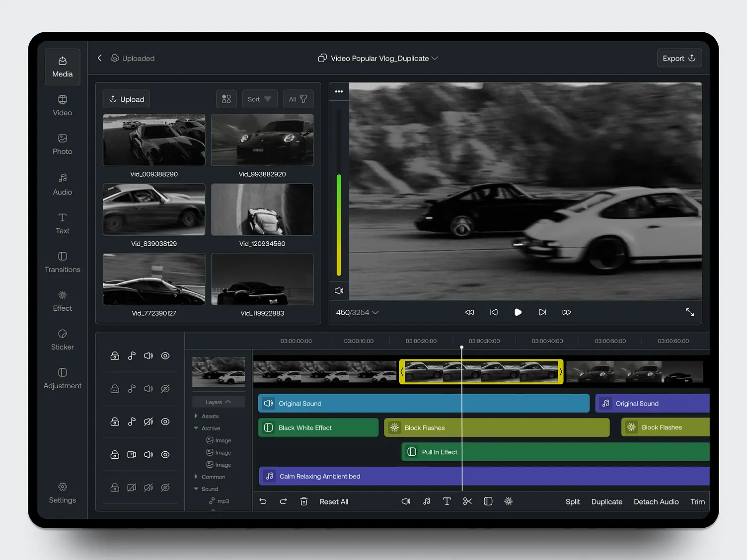The image size is (747, 560).
Task: Lock the first timeline track
Action: [x=115, y=355]
